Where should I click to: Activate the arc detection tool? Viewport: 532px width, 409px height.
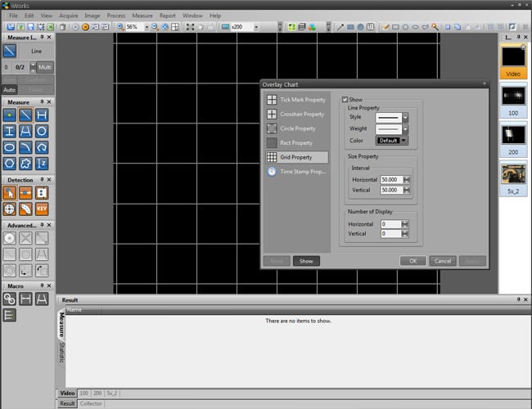pos(25,209)
